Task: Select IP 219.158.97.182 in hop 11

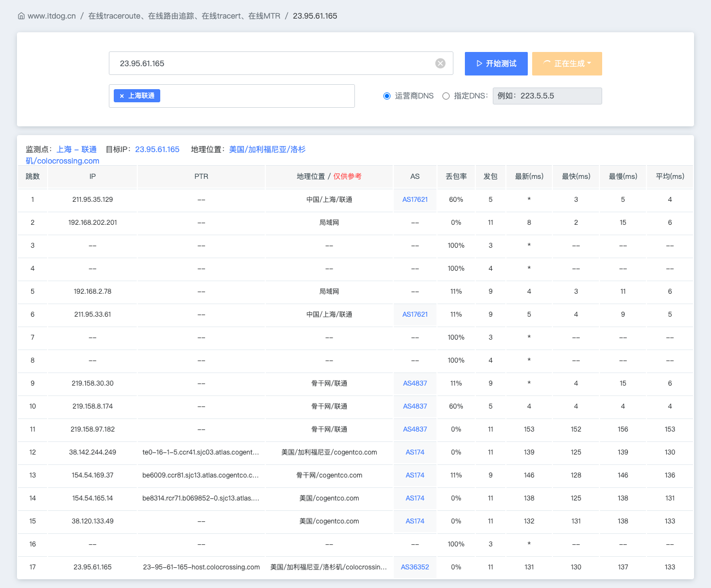Action: [92, 429]
